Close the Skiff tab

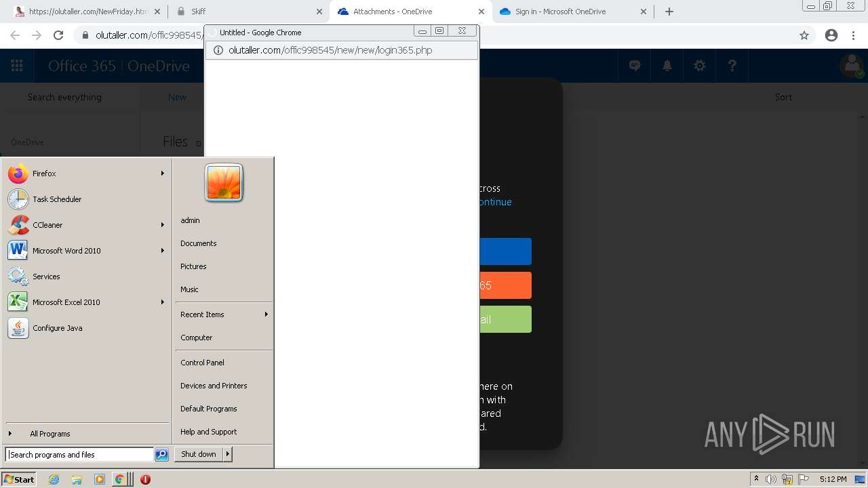(x=319, y=12)
